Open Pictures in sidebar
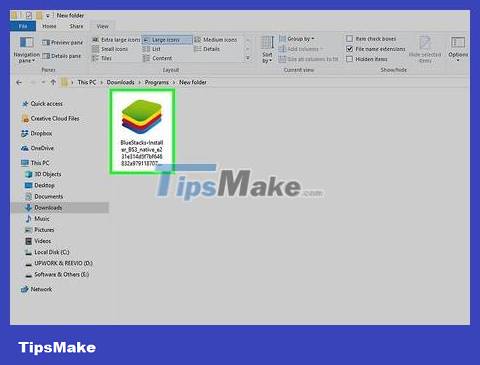 pos(40,230)
